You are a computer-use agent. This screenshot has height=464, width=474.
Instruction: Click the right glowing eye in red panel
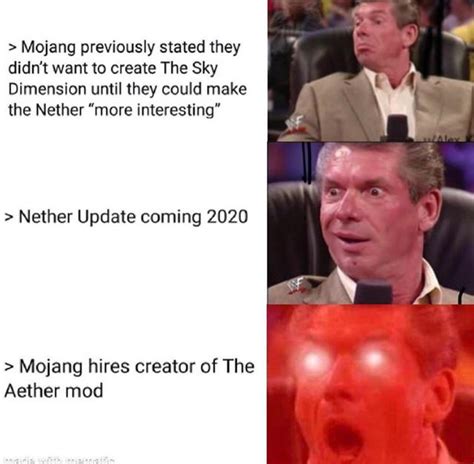pos(374,360)
